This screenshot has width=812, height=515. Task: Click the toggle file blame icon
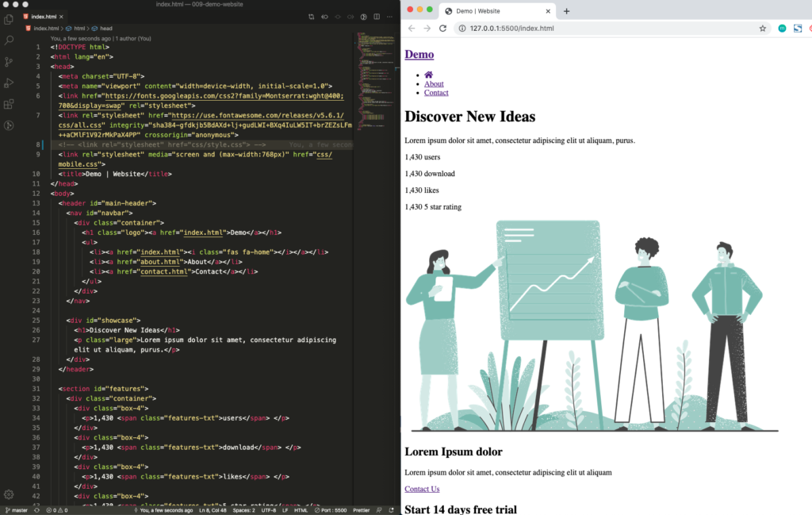click(338, 17)
